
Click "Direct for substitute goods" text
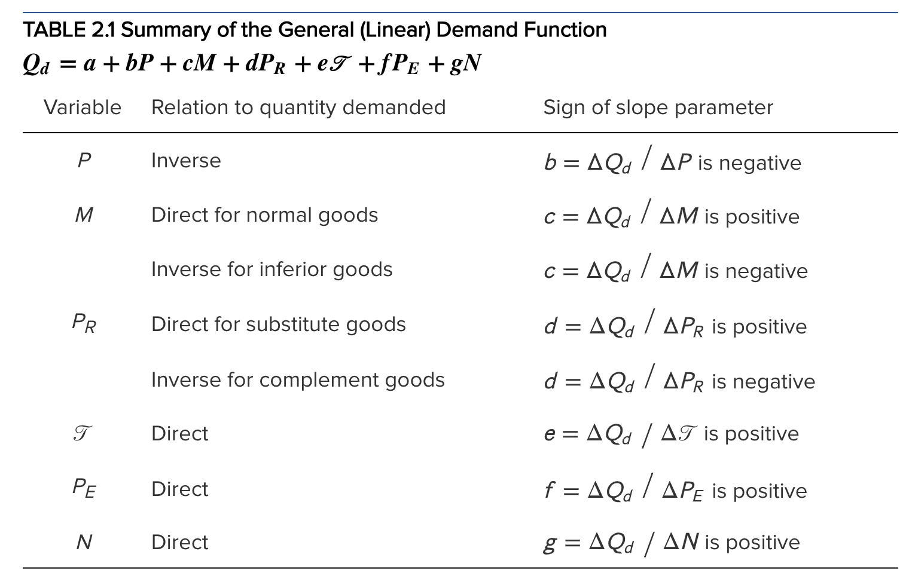tap(278, 324)
